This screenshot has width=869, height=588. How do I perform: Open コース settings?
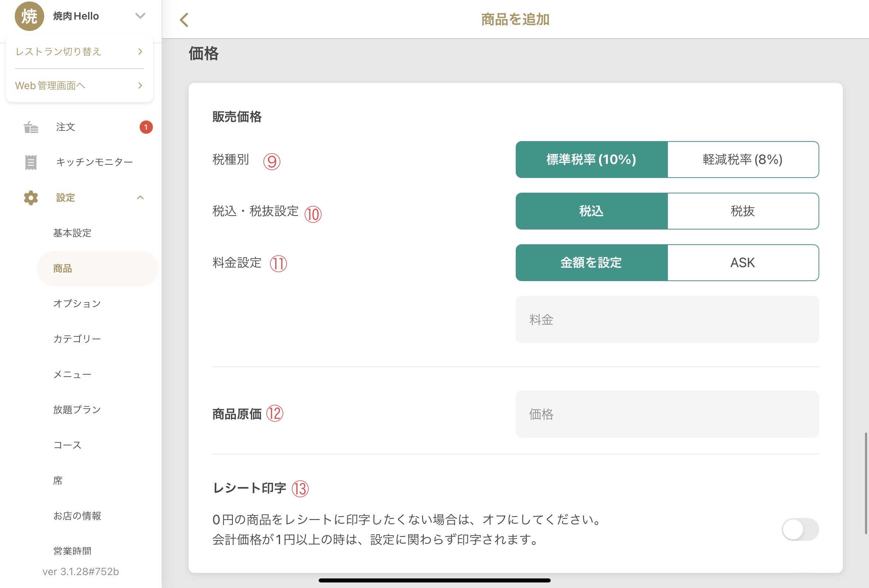[67, 445]
